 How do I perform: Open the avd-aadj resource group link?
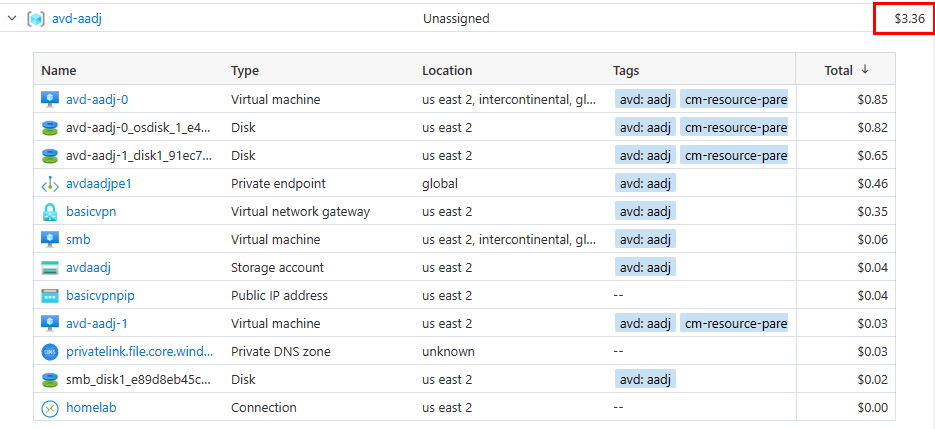point(77,18)
